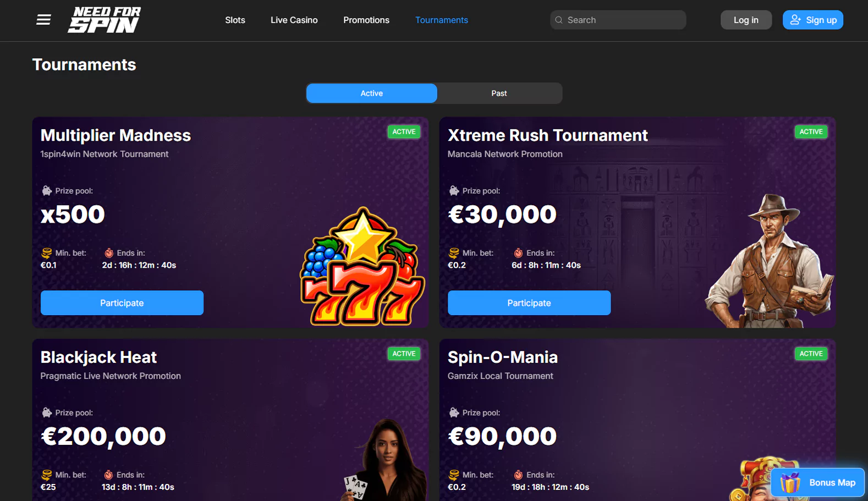
Task: Click the Need For Spin logo
Action: coord(105,20)
